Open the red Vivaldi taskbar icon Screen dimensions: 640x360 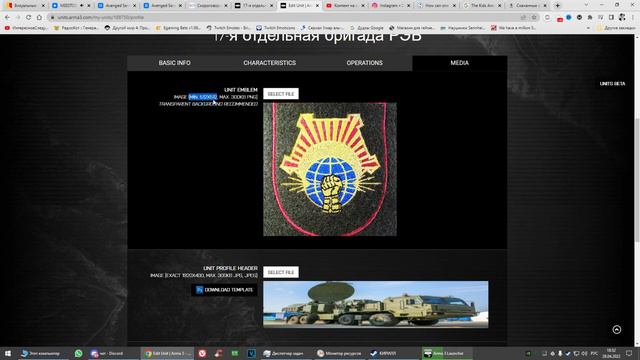pyautogui.click(x=202, y=353)
